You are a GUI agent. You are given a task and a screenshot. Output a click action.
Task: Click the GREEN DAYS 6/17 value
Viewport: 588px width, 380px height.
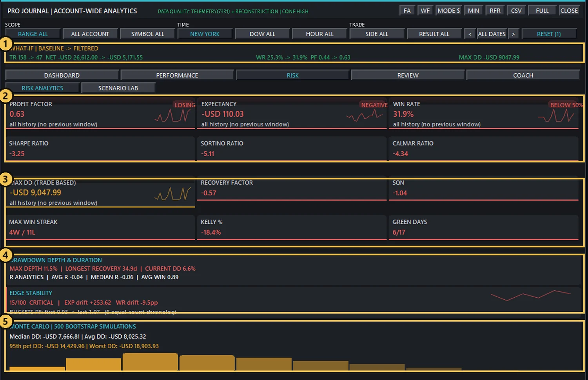(x=399, y=232)
